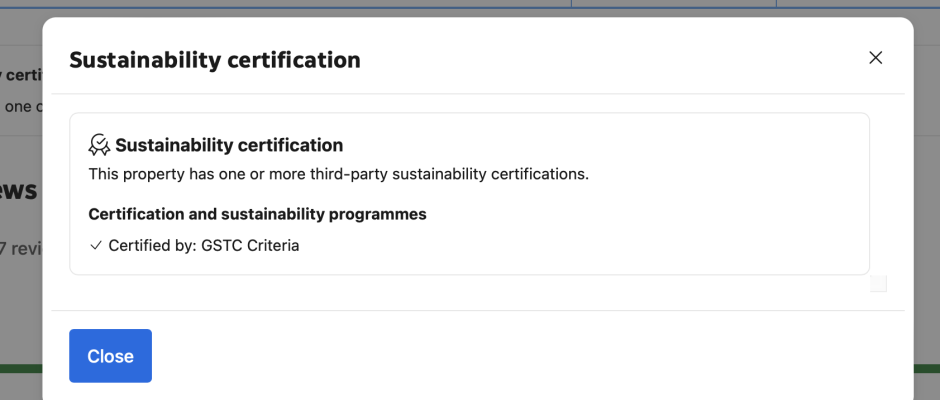
Task: Click the green bar at bottom left edge
Action: [21, 369]
